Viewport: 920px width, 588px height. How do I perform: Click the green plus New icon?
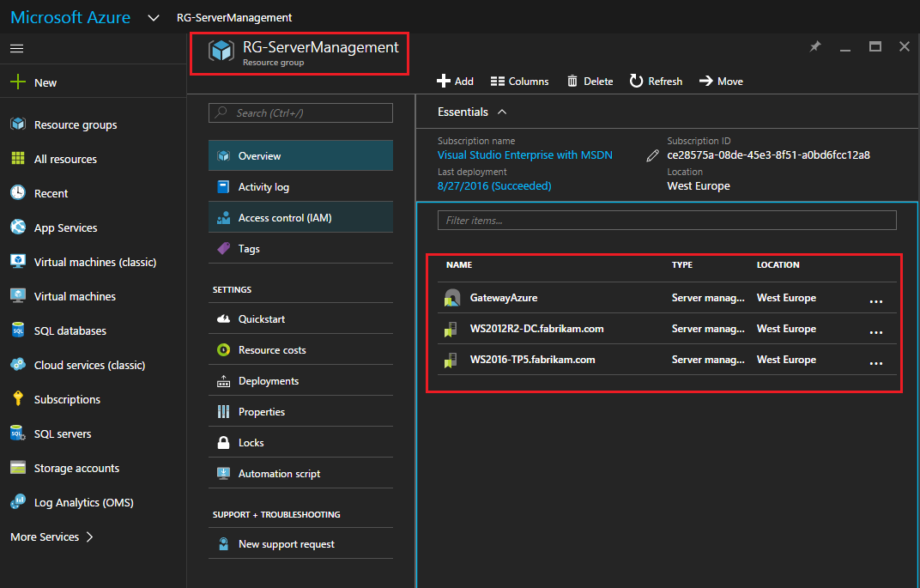tap(18, 82)
